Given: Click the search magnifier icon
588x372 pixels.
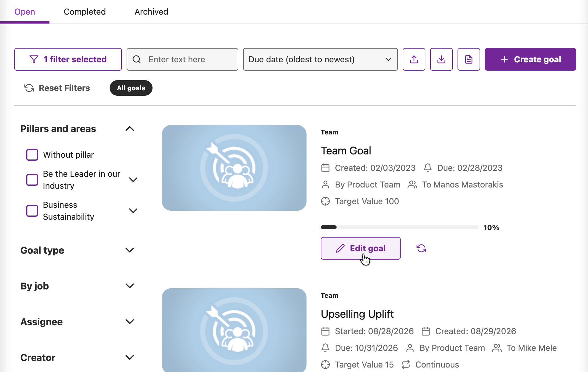Looking at the screenshot, I should coord(137,59).
